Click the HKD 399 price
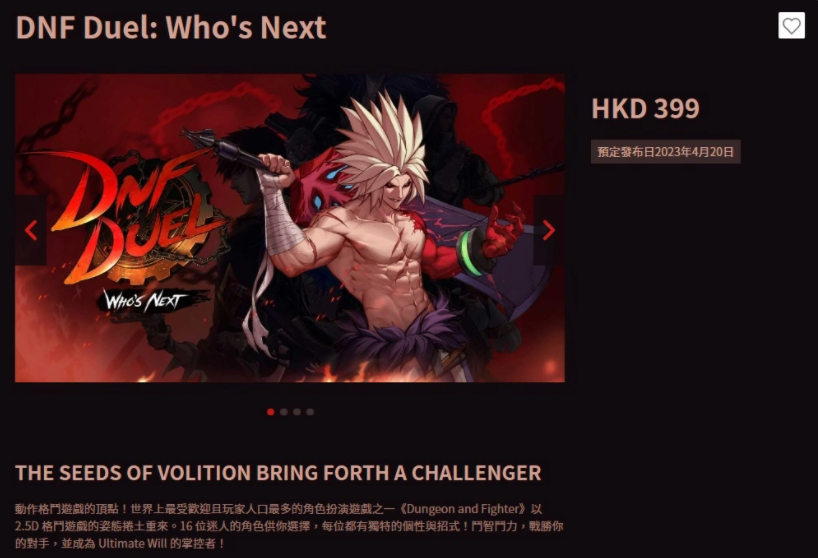This screenshot has height=558, width=818. coord(645,108)
